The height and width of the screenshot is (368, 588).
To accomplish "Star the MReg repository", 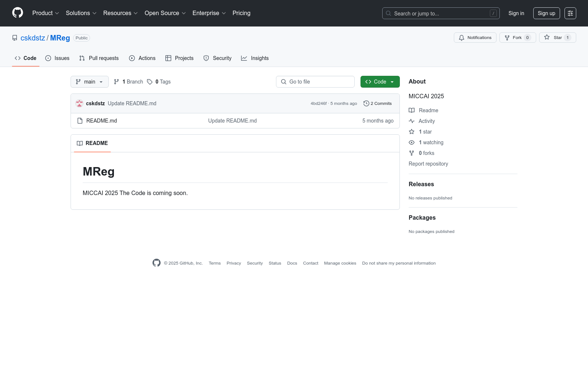I will (557, 38).
